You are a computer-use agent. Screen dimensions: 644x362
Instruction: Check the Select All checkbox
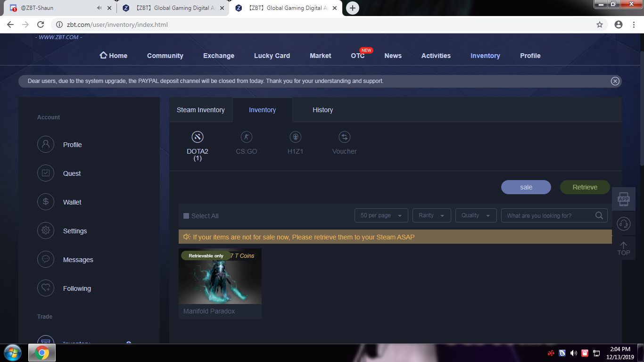click(x=186, y=216)
